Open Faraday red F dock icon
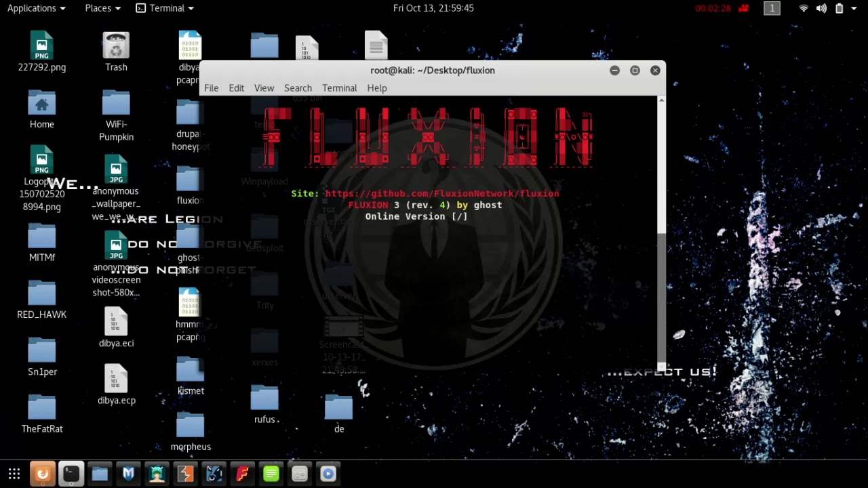Image resolution: width=868 pixels, height=488 pixels. pos(242,474)
